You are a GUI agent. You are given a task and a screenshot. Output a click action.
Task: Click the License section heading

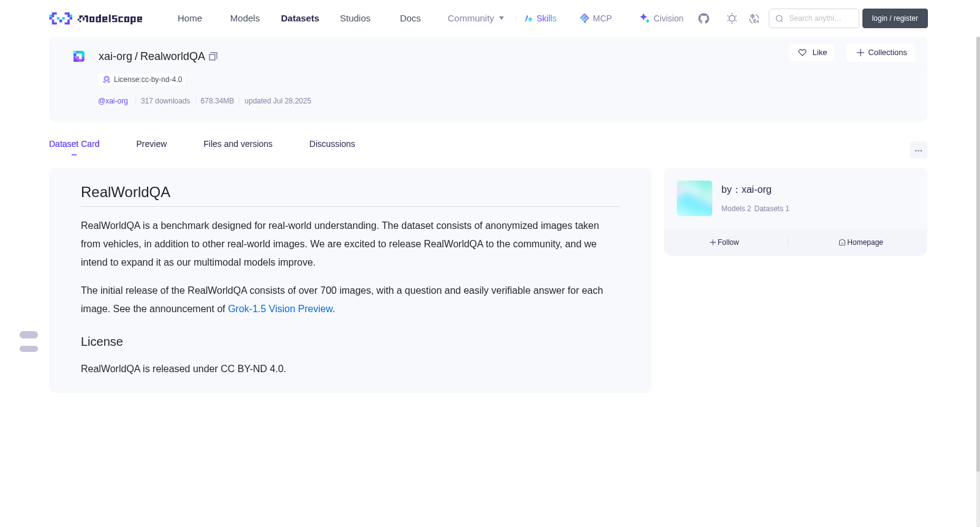102,342
